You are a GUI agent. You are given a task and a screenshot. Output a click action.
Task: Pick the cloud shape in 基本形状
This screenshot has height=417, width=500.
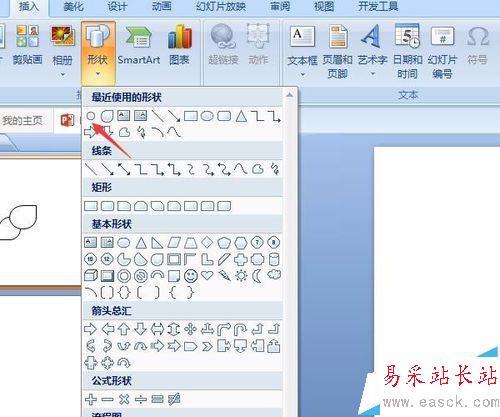coord(274,275)
